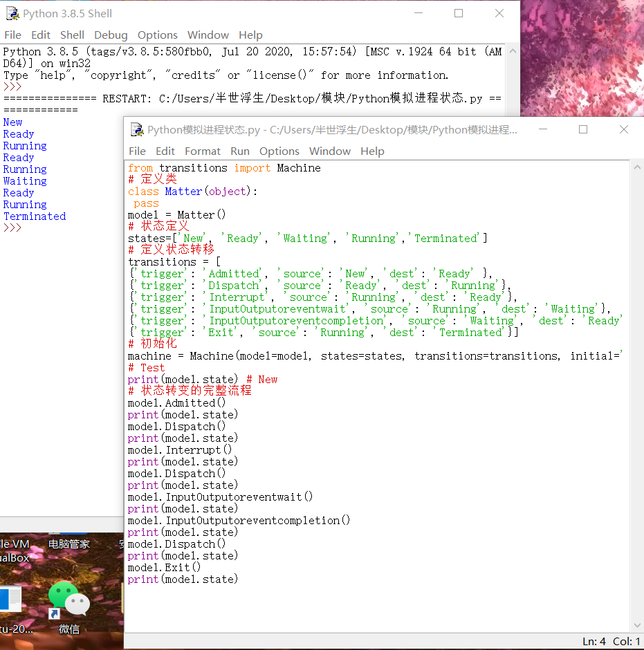Open the white document desktop icon beside WeChat
644x650 pixels.
10,600
